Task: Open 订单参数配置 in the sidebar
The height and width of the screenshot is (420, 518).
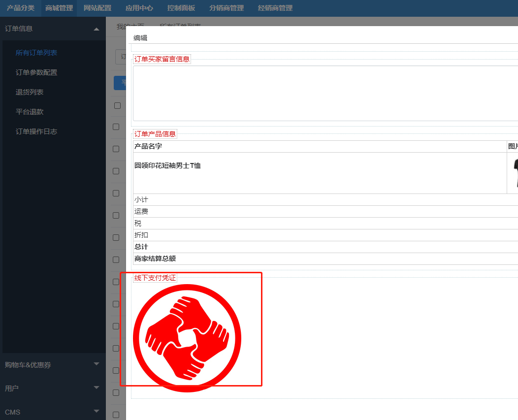Action: [x=36, y=72]
